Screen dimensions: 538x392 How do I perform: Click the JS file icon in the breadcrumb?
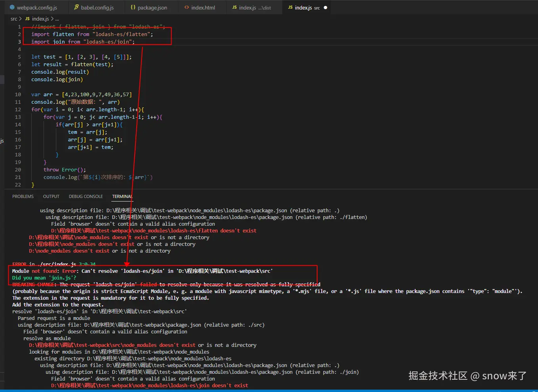(27, 19)
